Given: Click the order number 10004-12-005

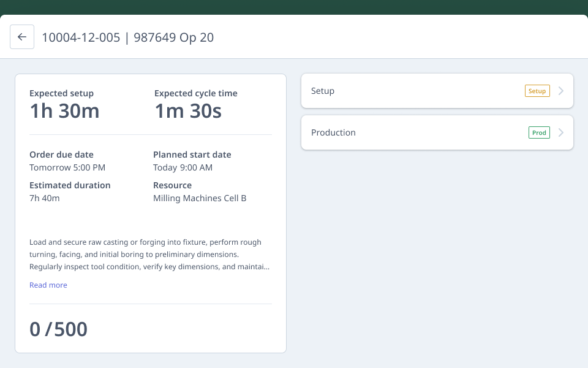Looking at the screenshot, I should click(81, 37).
